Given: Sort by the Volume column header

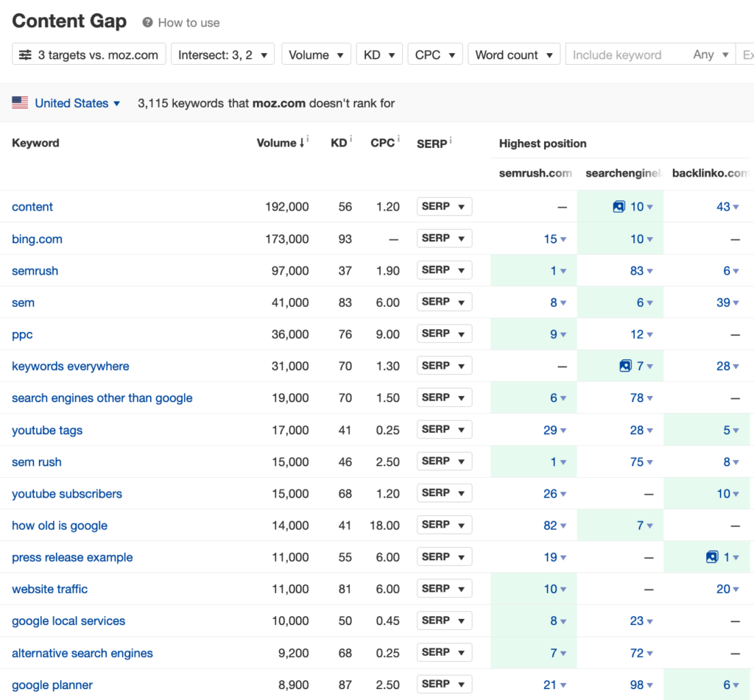Looking at the screenshot, I should coord(281,143).
